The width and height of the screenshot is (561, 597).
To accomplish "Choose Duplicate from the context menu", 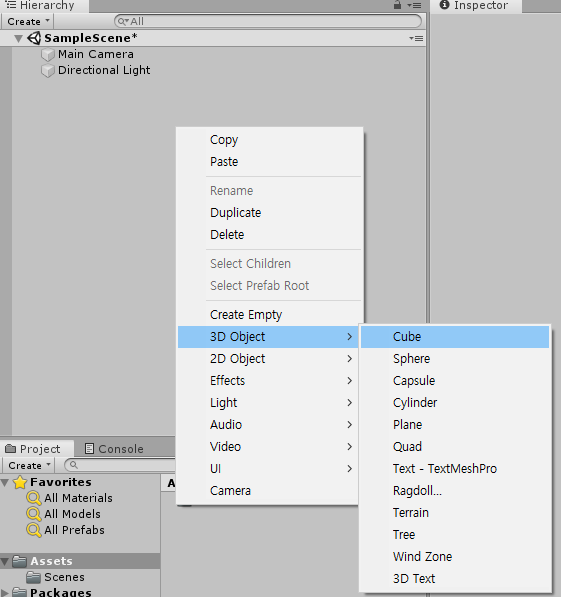I will (x=270, y=212).
